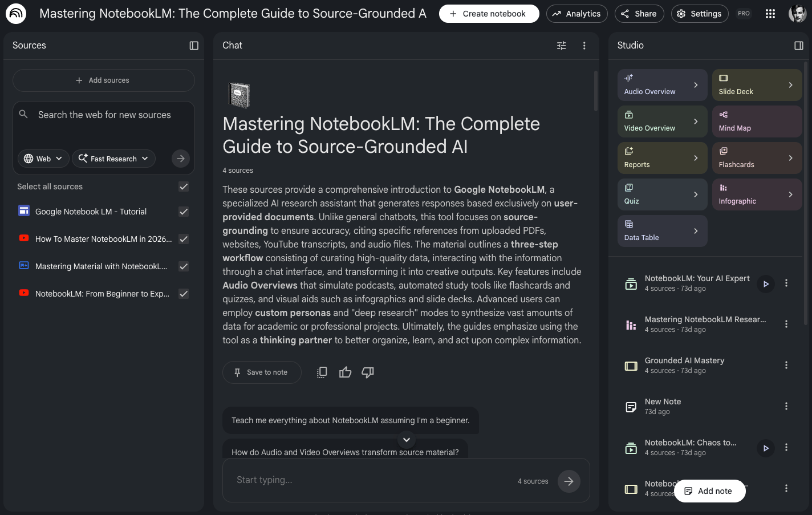Share this notebook
This screenshot has height=515, width=812.
tap(639, 14)
